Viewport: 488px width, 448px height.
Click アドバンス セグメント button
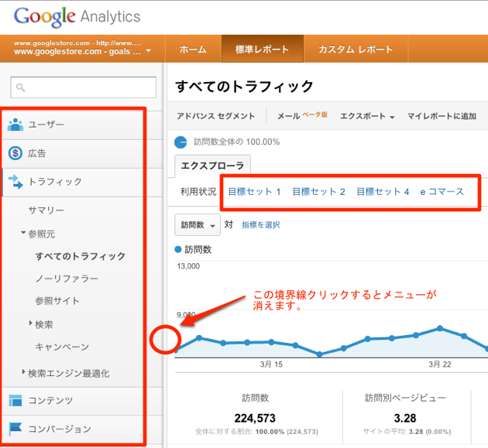coord(215,116)
